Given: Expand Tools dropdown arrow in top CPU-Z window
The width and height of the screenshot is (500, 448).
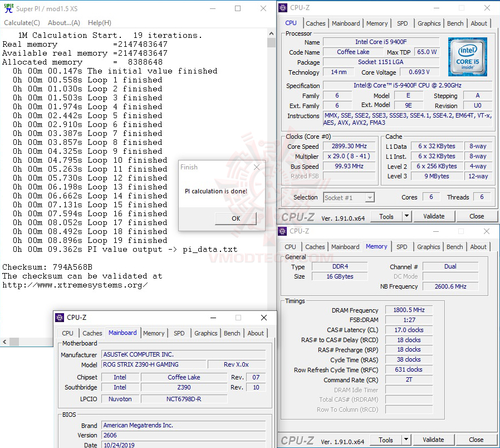Looking at the screenshot, I should (406, 217).
